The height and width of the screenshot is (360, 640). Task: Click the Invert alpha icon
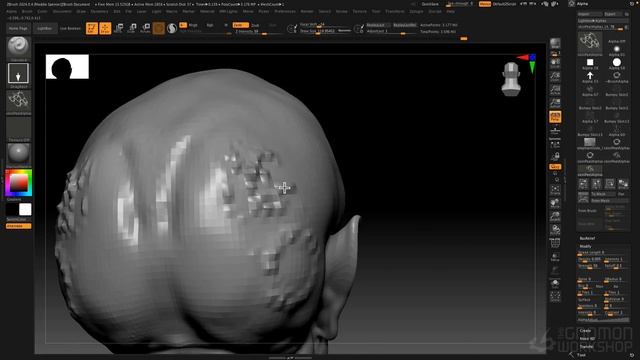coord(623,184)
